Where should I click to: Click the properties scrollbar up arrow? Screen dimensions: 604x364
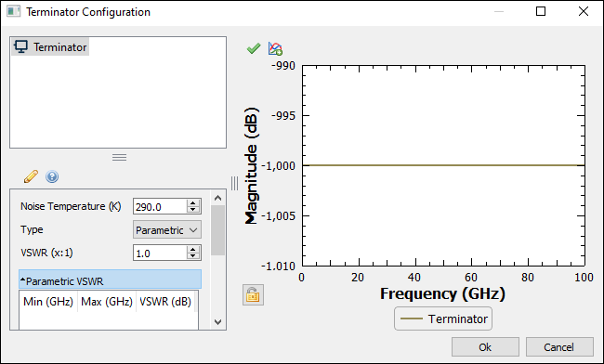(x=217, y=198)
